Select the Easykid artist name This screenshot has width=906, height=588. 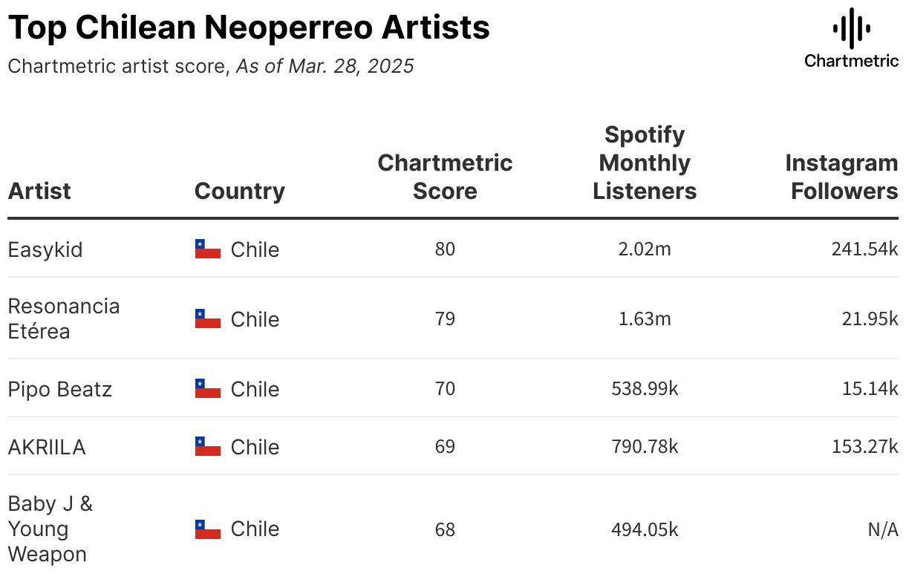(x=45, y=249)
